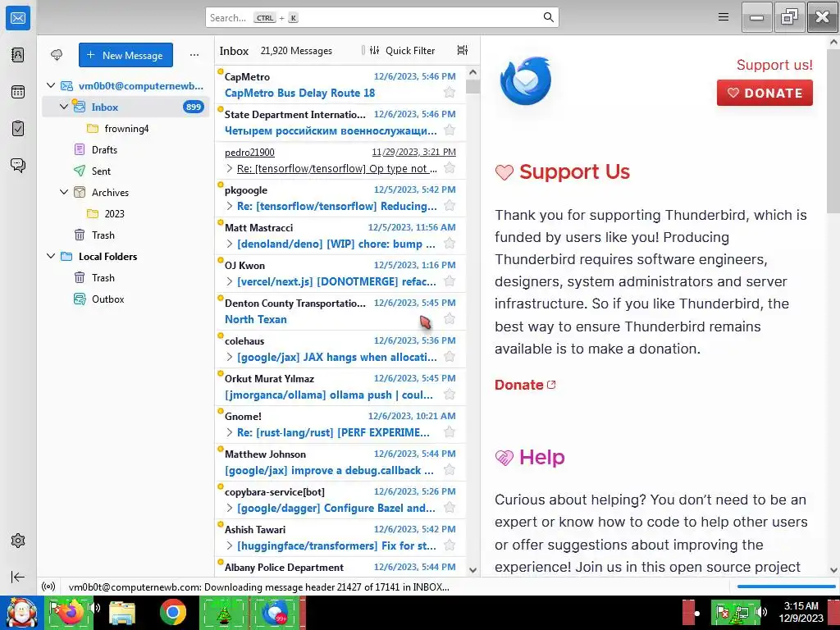Open the Tasks space
840x630 pixels.
[x=18, y=129]
